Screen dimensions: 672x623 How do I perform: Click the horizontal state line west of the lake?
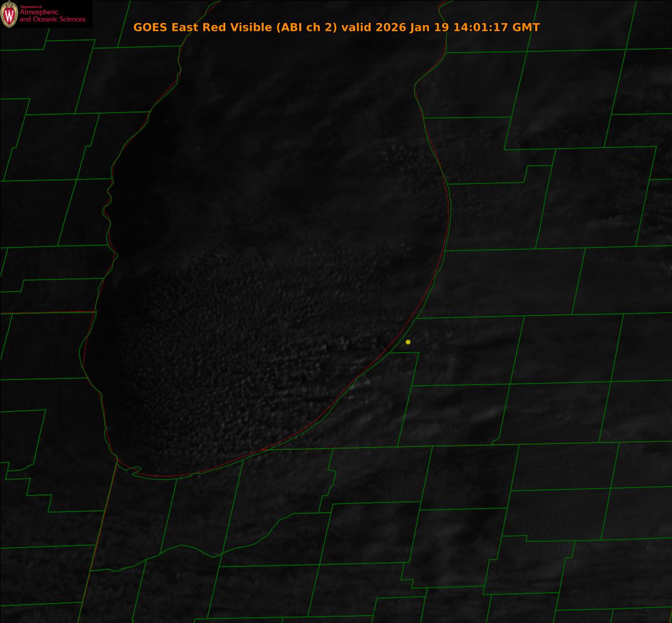coord(46,313)
